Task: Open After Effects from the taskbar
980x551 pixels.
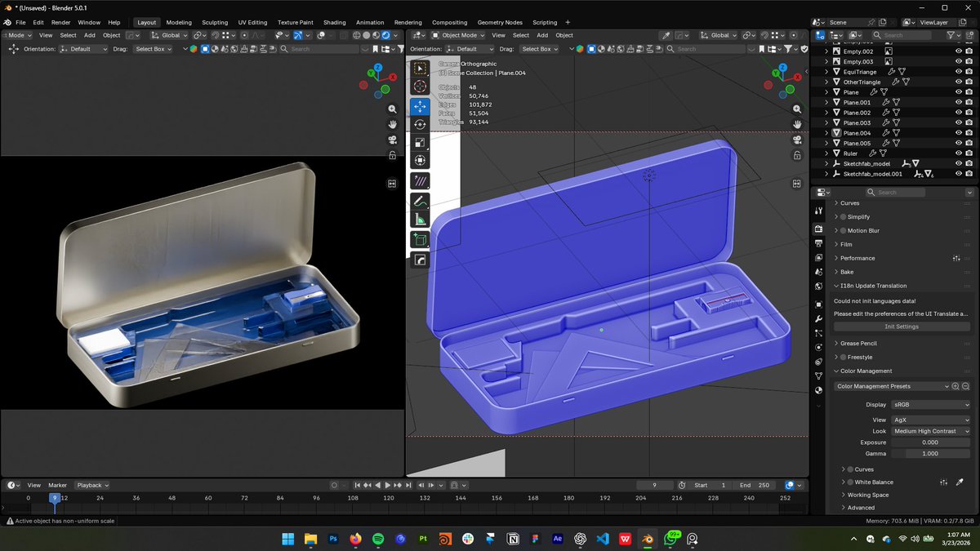Action: (558, 539)
